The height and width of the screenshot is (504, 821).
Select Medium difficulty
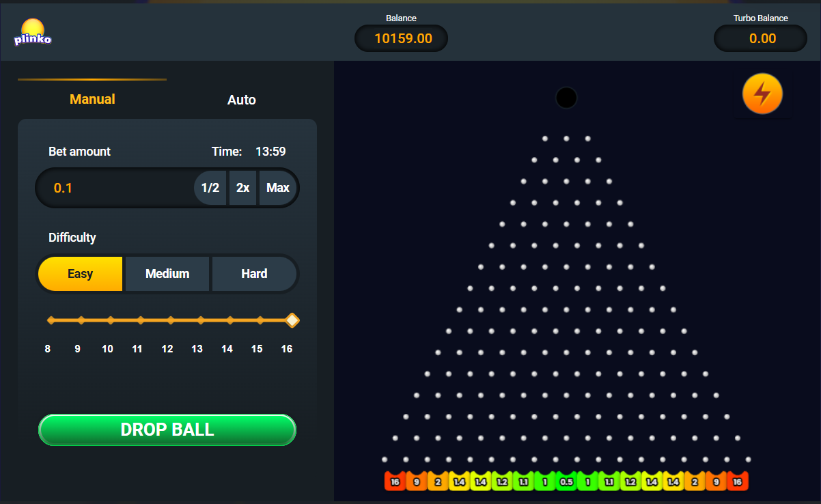point(167,274)
